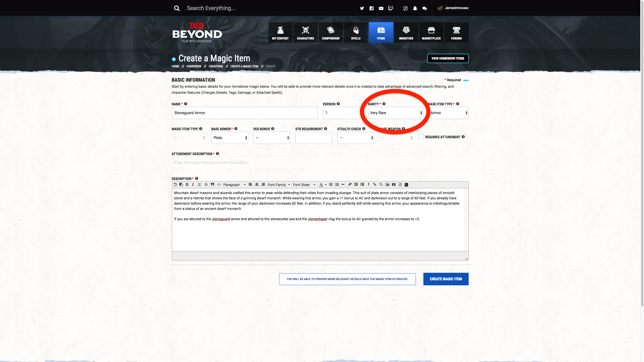Open the Rarity dropdown showing Very Rare
Image resolution: width=644 pixels, height=362 pixels.
point(396,113)
